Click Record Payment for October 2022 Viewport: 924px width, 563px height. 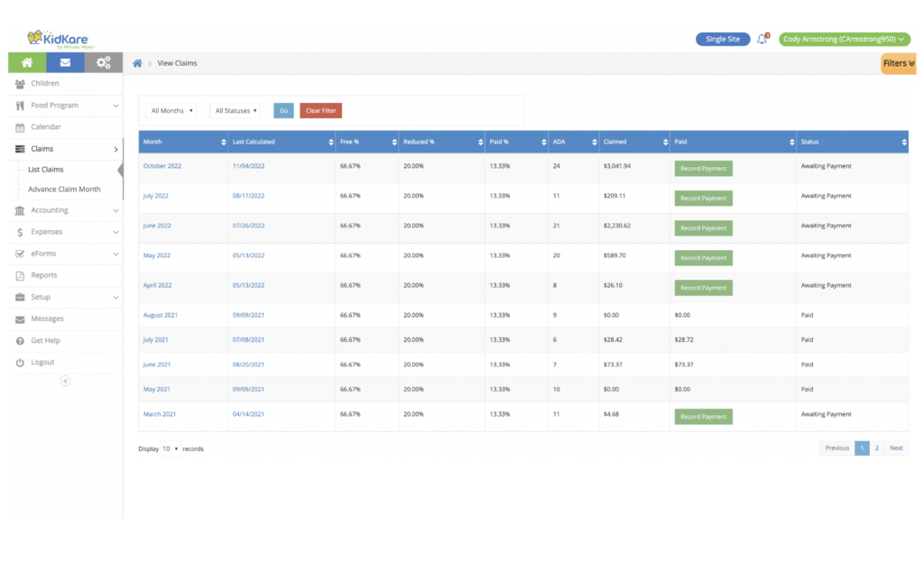point(703,168)
